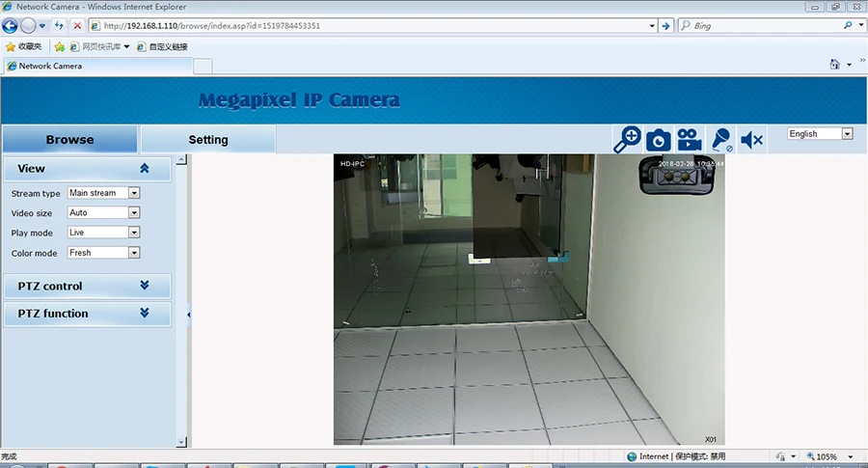
Task: Start recording with the video camera icon
Action: (690, 140)
